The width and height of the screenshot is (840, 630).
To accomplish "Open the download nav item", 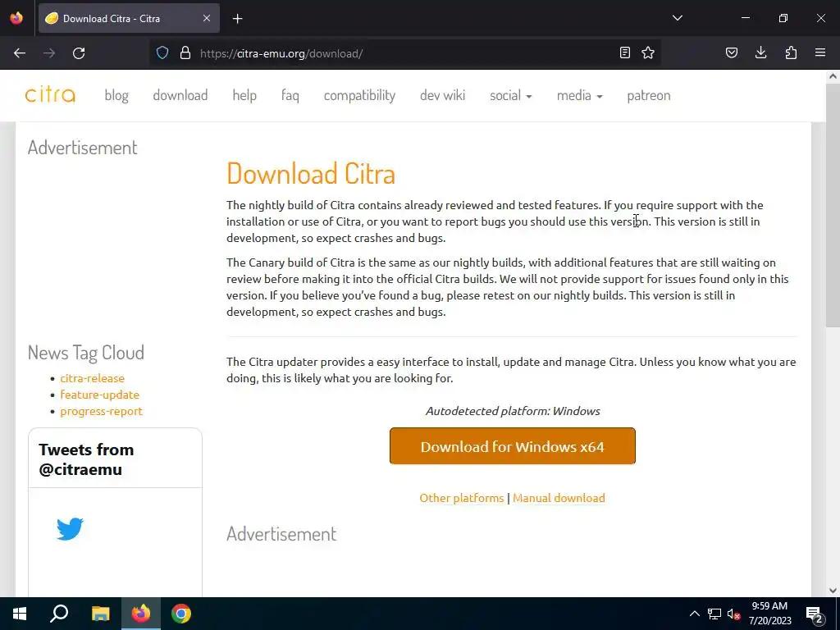I will pyautogui.click(x=180, y=95).
